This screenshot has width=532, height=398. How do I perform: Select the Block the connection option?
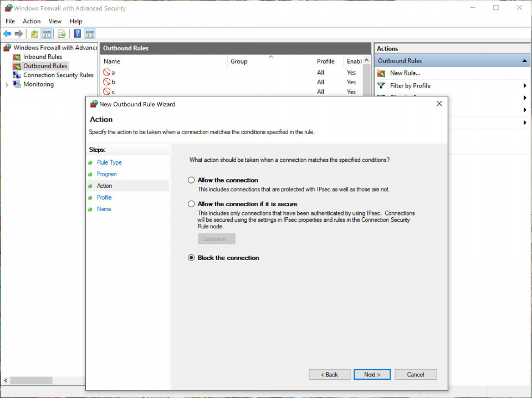[x=191, y=258]
